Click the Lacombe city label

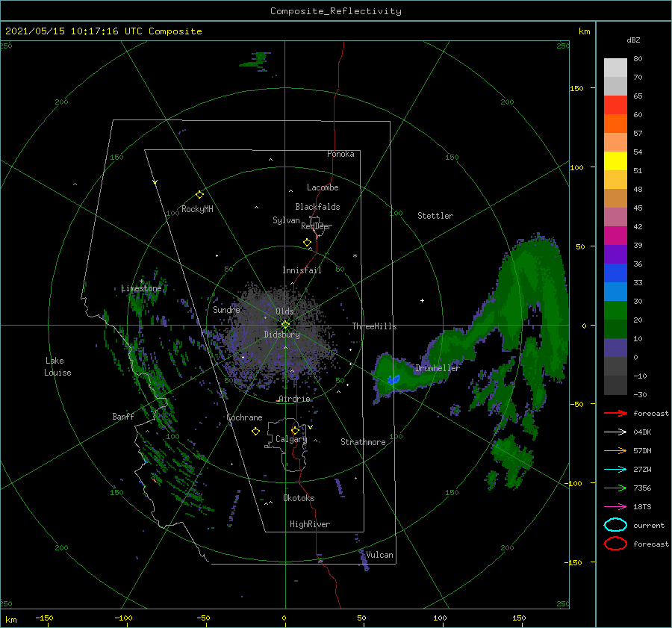323,187
